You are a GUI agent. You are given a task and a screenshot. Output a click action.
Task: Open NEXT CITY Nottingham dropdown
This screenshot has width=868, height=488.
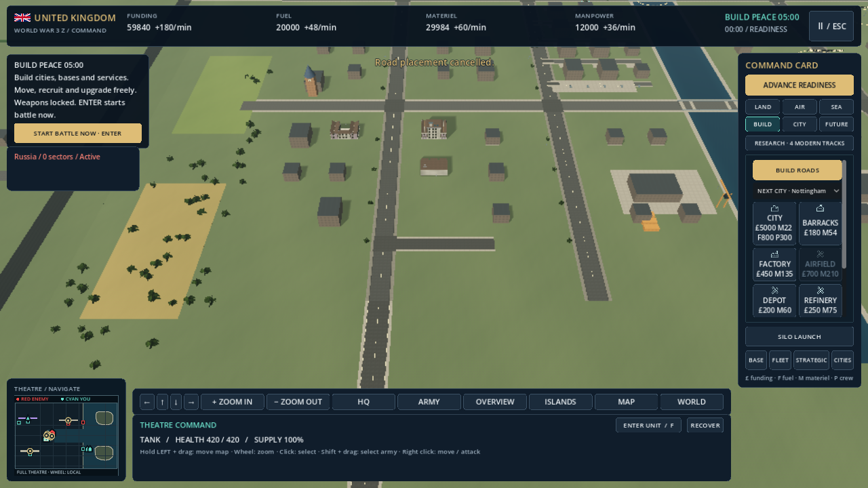(797, 191)
